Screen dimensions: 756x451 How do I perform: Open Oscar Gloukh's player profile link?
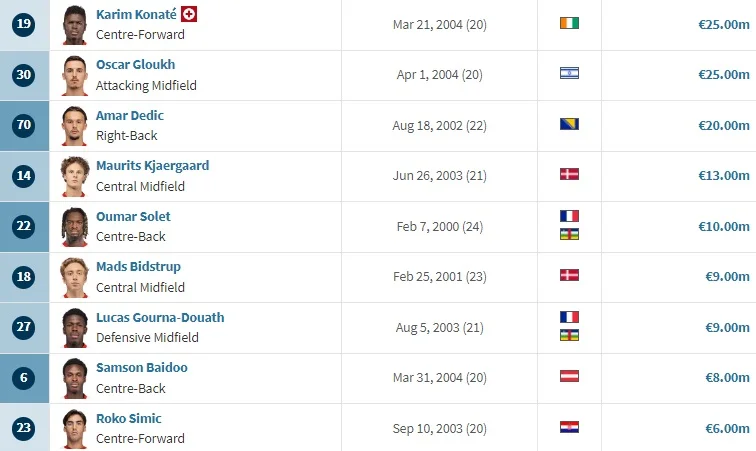[135, 64]
